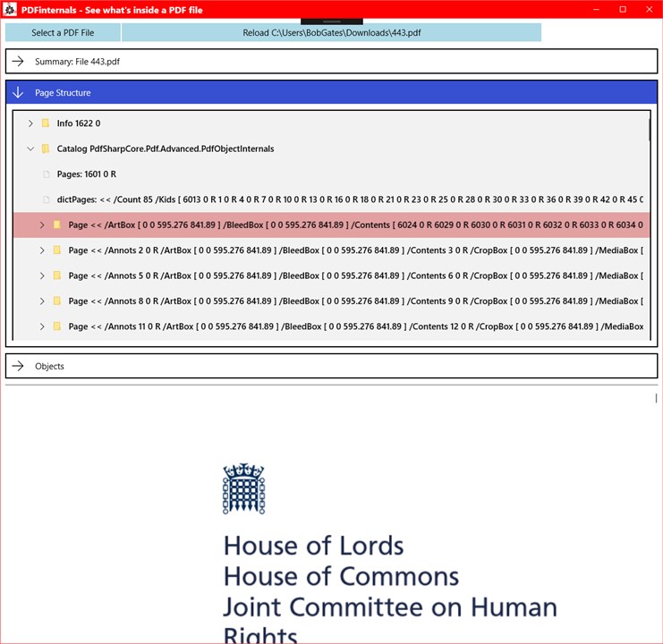
Task: Click the dark grip handle at the top of the window
Action: pos(331,21)
